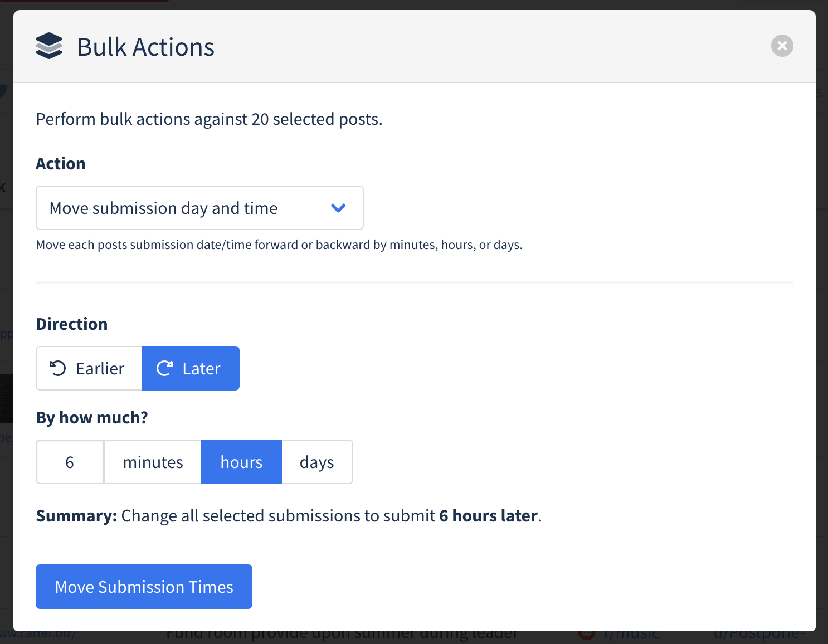Click the highlighted hours unit segment
Image resolution: width=828 pixels, height=644 pixels.
tap(241, 462)
